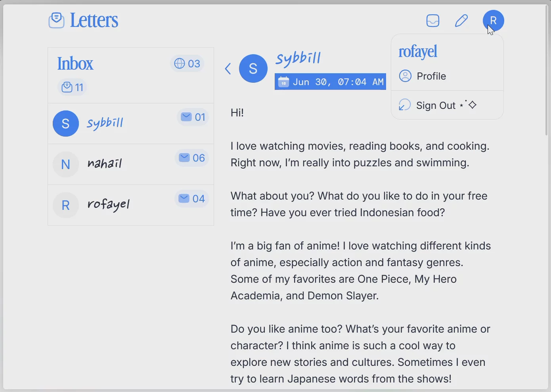This screenshot has width=551, height=392.
Task: Open the inbox tray icon in header
Action: click(432, 21)
